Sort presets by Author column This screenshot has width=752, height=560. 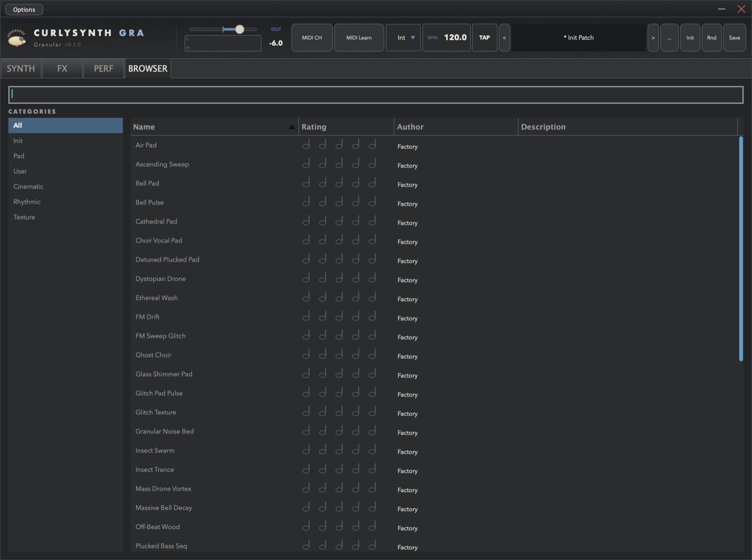tap(456, 126)
